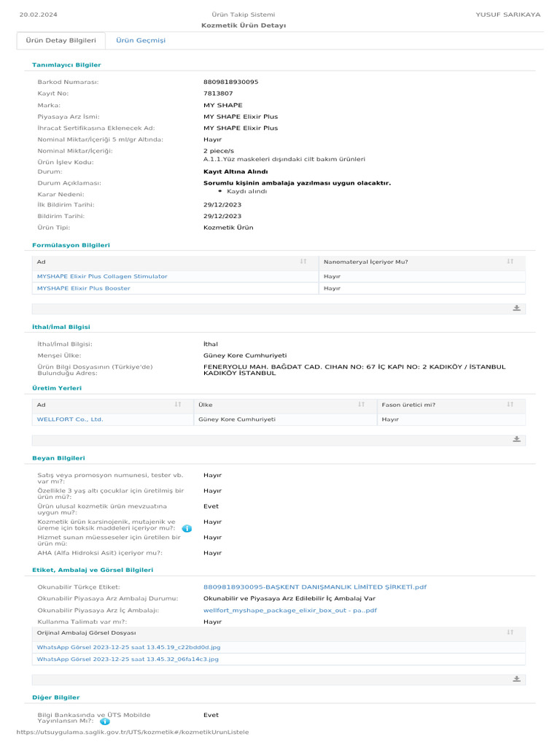Image resolution: width=560 pixels, height=747 pixels.
Task: Sort by Nanomateryal İçeriyor Mu column
Action: pos(510,262)
